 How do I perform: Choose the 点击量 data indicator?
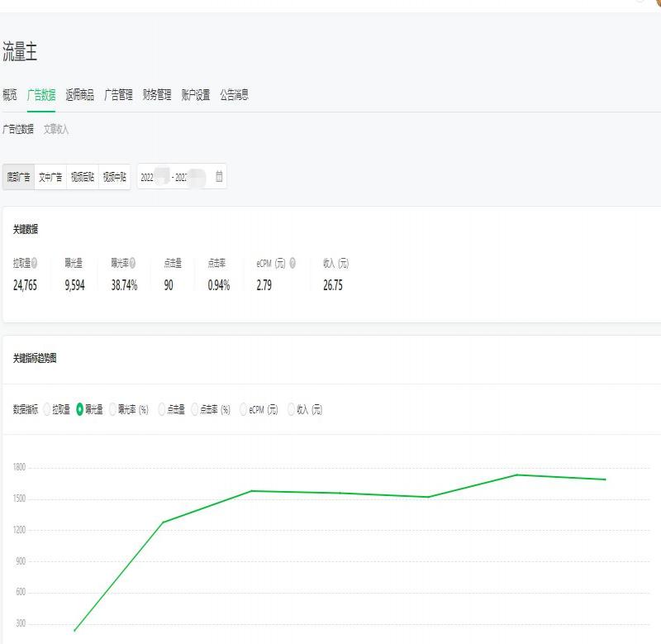[161, 409]
